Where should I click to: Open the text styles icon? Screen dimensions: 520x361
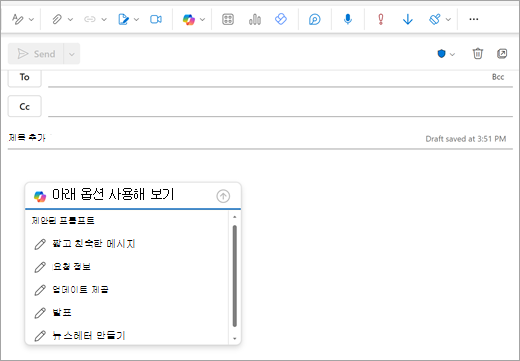[17, 19]
